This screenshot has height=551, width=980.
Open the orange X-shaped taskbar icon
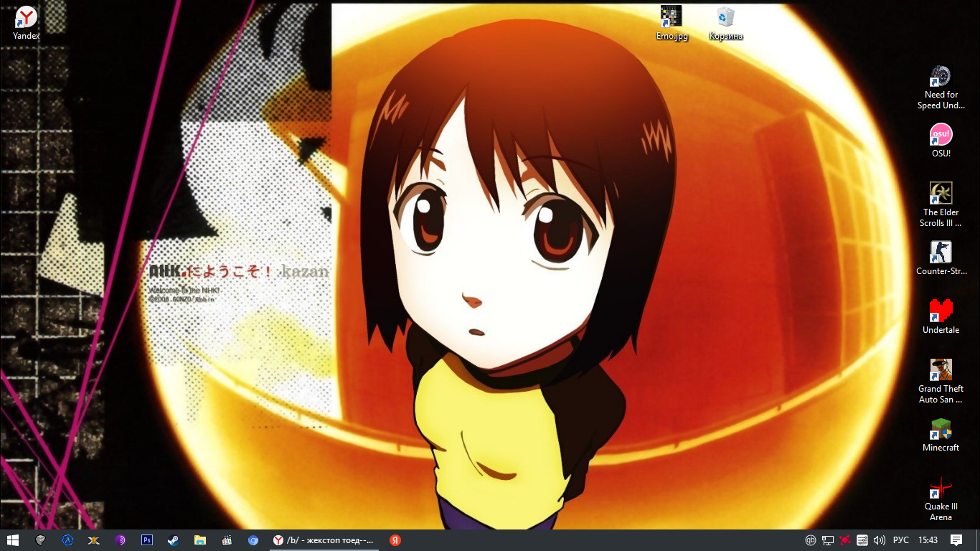pos(93,540)
